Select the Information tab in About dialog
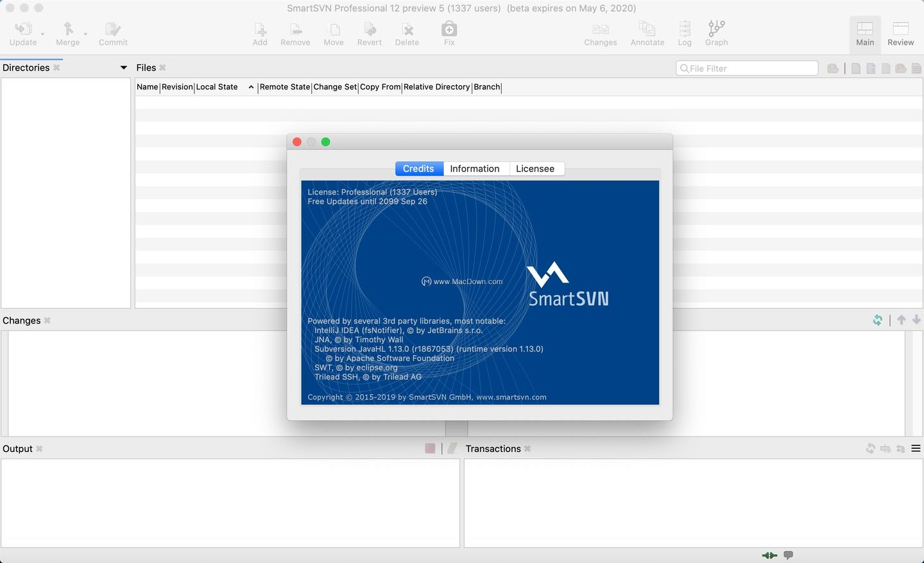 pyautogui.click(x=475, y=168)
